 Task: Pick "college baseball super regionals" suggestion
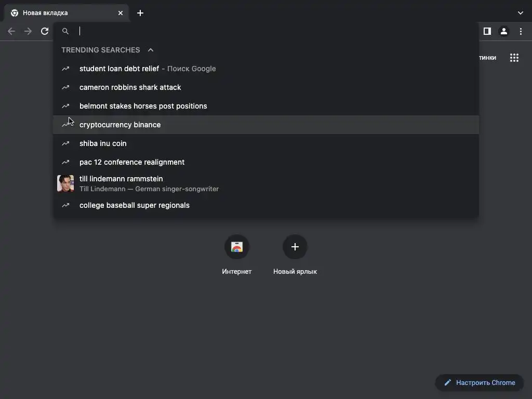coord(135,205)
